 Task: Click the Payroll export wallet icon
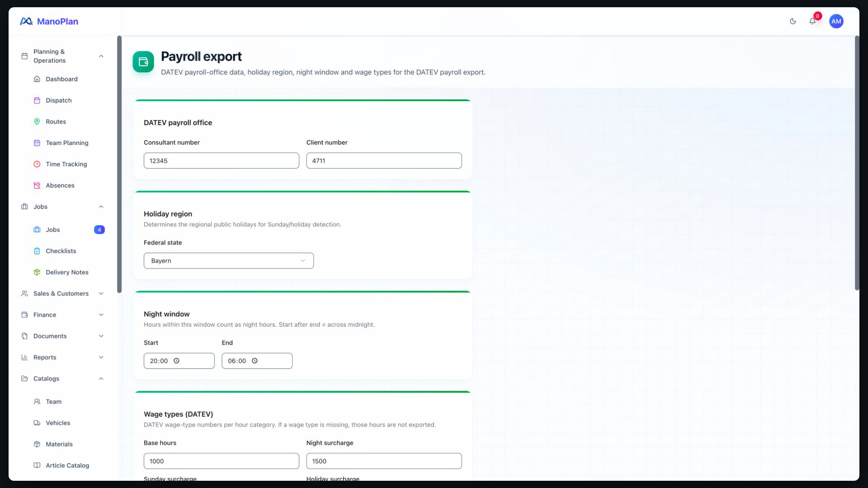(143, 62)
